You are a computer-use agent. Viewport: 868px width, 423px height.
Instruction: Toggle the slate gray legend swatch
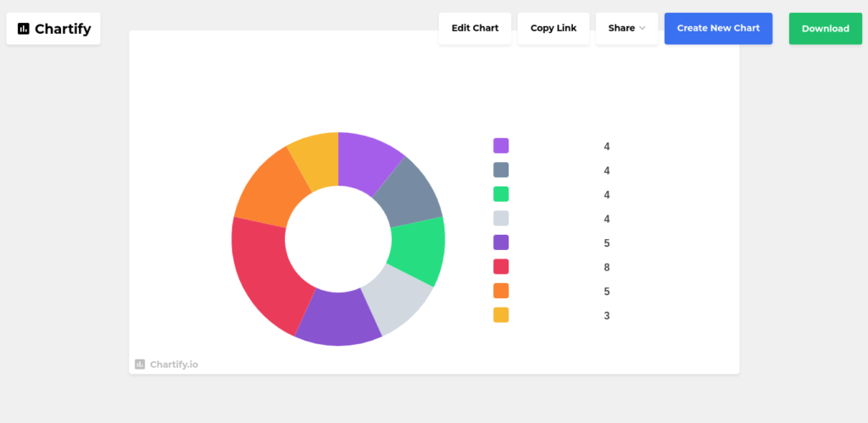(501, 170)
